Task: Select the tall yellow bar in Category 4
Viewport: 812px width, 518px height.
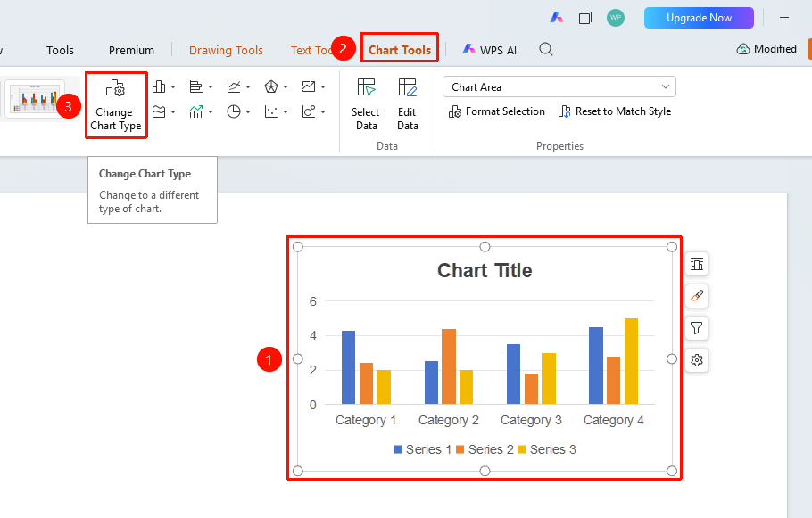Action: pyautogui.click(x=631, y=361)
